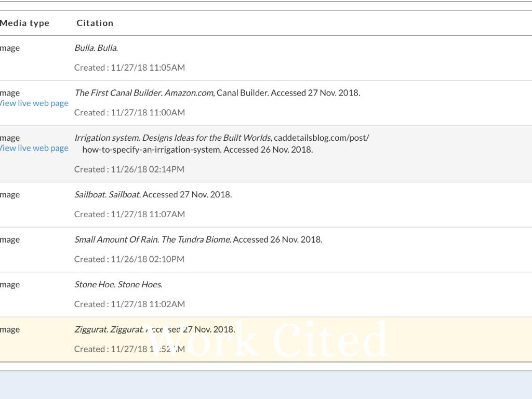Click the Created 11/27/18 11:00AM timestamp
This screenshot has height=399, width=532.
point(129,112)
